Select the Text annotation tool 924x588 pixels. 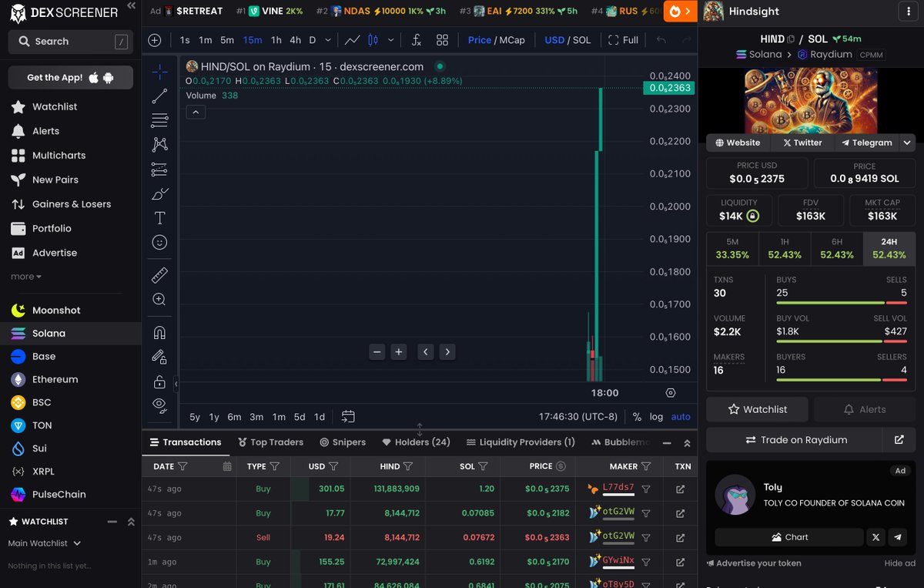pos(159,218)
